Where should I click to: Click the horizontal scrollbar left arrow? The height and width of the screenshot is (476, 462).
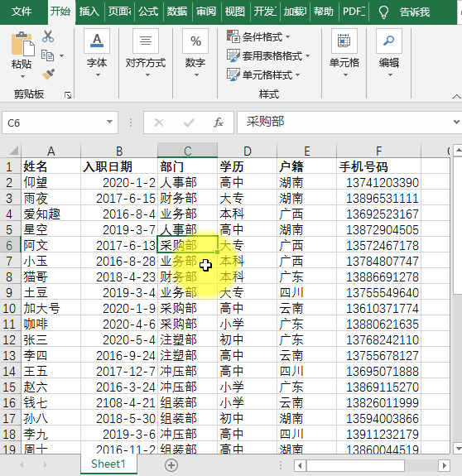pos(300,465)
